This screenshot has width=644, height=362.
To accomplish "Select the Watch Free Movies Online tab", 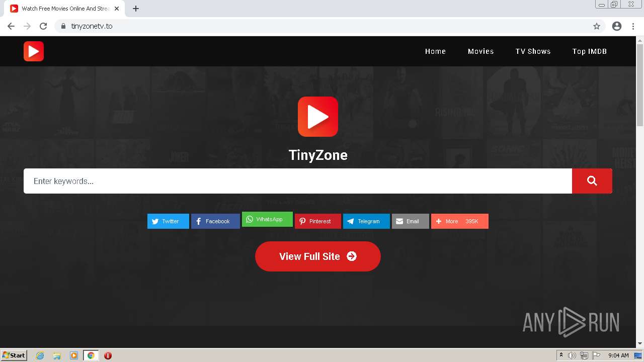I will 65,9.
